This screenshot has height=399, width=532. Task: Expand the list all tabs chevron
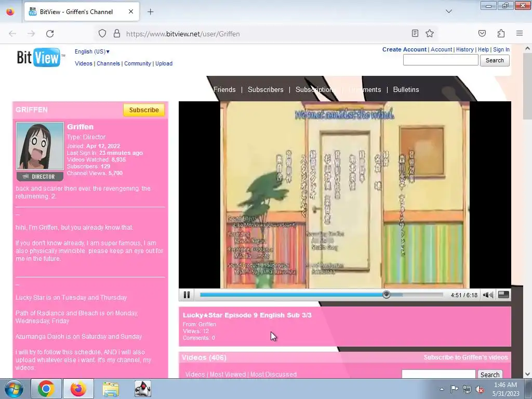click(x=449, y=11)
